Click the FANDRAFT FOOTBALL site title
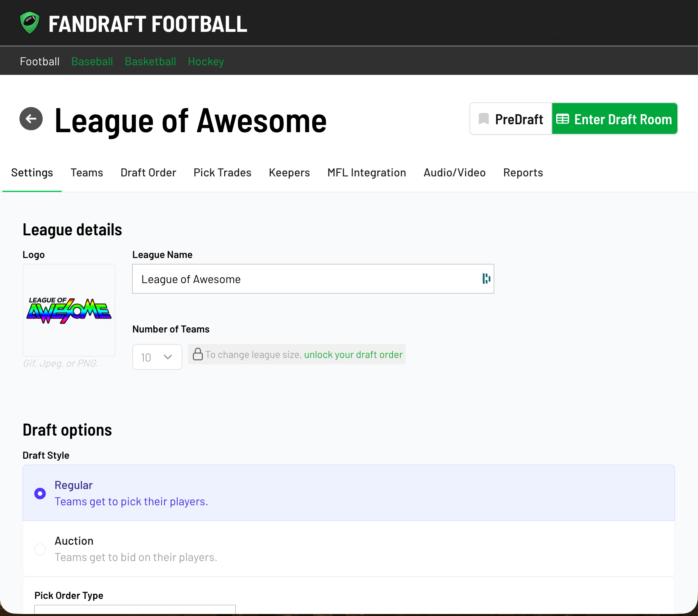698x616 pixels. point(148,24)
